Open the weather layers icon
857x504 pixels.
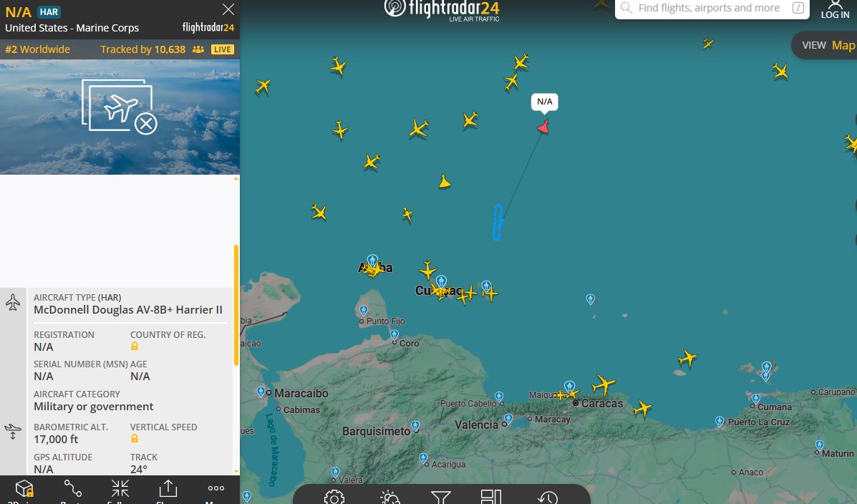(x=390, y=498)
